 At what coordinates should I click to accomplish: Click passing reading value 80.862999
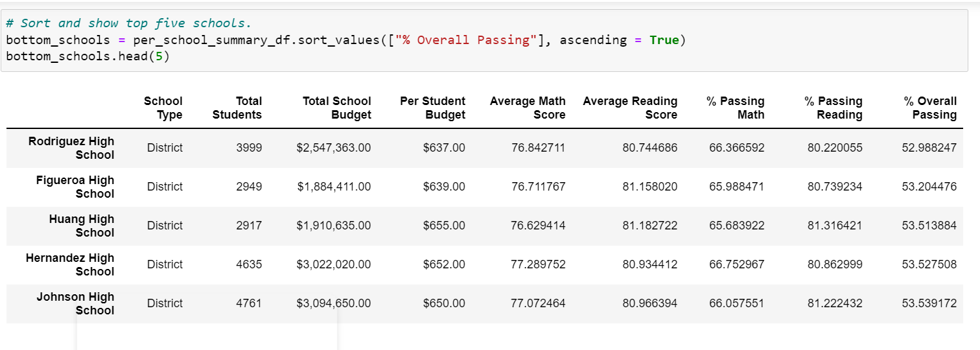pyautogui.click(x=835, y=264)
